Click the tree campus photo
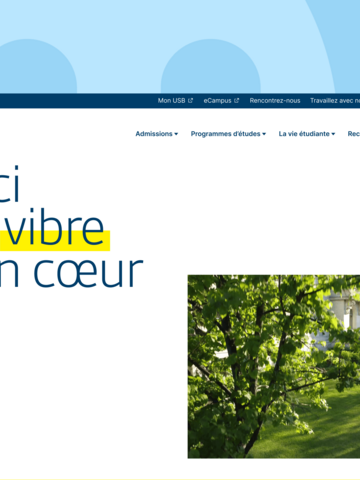Image resolution: width=360 pixels, height=480 pixels. coord(274,366)
